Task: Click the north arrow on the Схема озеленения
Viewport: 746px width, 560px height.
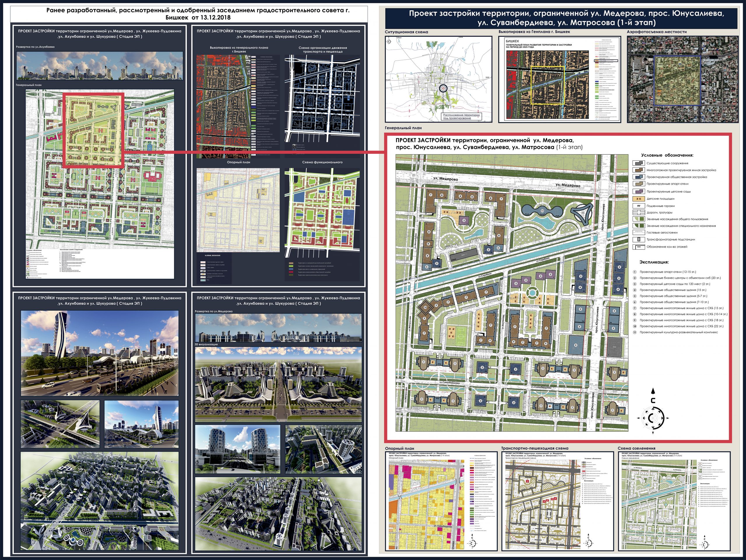Action: coord(705,543)
